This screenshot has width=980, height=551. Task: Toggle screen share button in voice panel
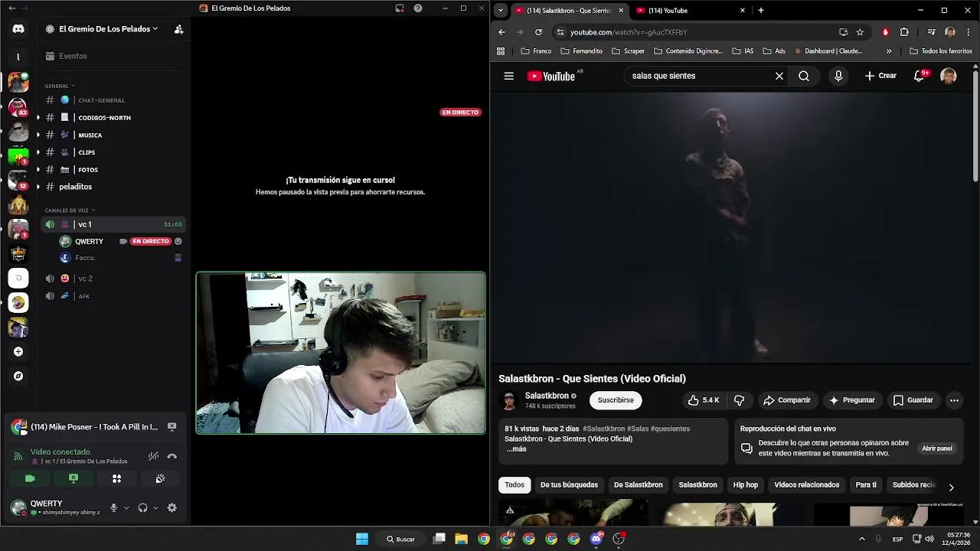73,478
